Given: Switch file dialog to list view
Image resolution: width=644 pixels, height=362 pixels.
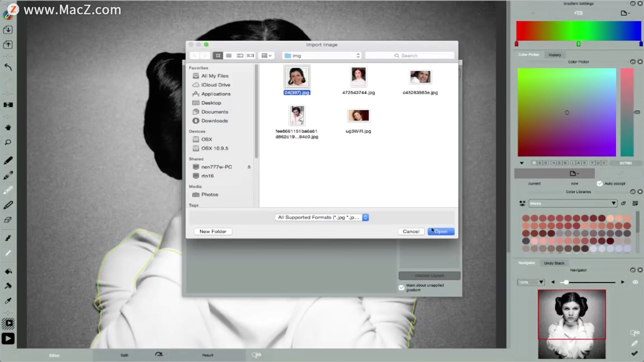Looking at the screenshot, I should pos(229,56).
